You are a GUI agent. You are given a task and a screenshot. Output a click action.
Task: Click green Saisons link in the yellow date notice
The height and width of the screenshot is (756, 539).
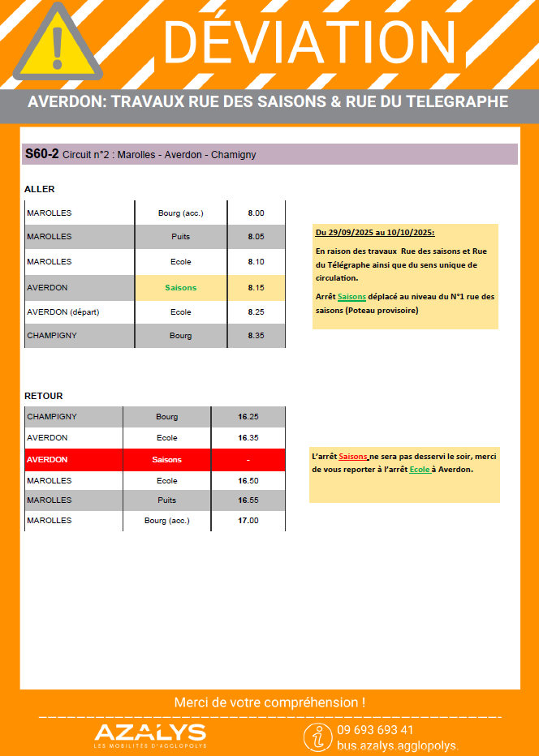[351, 297]
